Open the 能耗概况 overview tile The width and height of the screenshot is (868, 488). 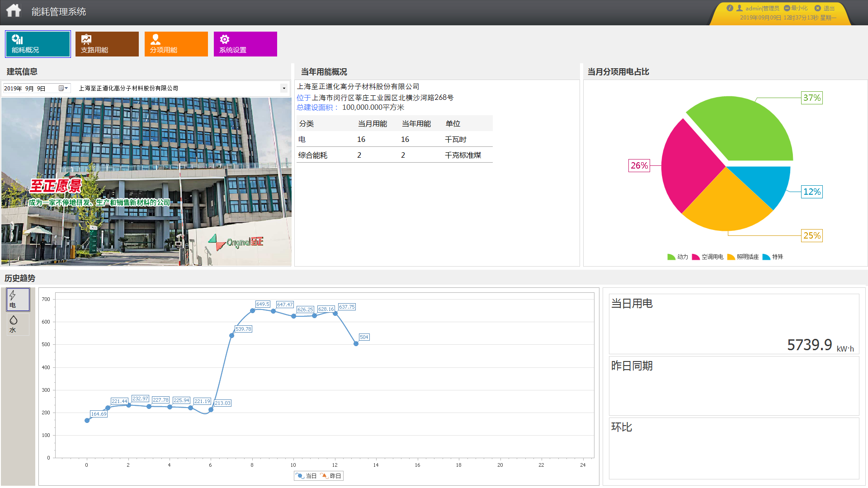(x=38, y=44)
